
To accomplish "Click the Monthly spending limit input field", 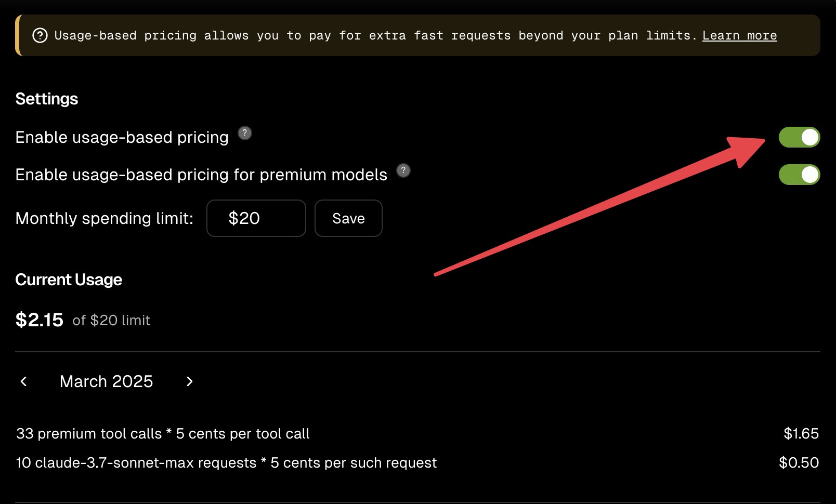I will click(x=256, y=218).
